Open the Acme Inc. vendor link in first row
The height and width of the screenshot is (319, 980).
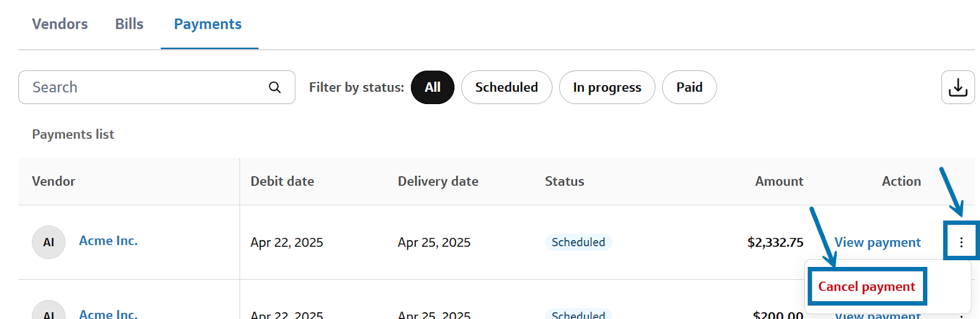tap(108, 241)
